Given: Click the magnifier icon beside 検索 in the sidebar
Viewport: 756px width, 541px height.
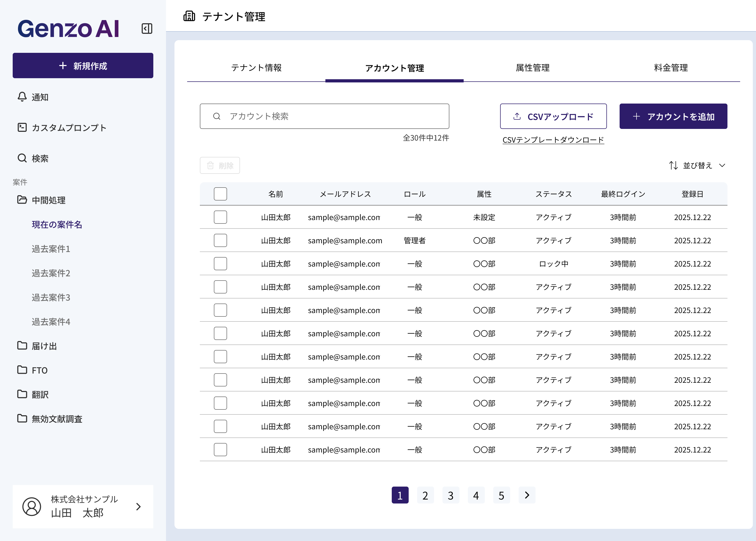Looking at the screenshot, I should (22, 158).
